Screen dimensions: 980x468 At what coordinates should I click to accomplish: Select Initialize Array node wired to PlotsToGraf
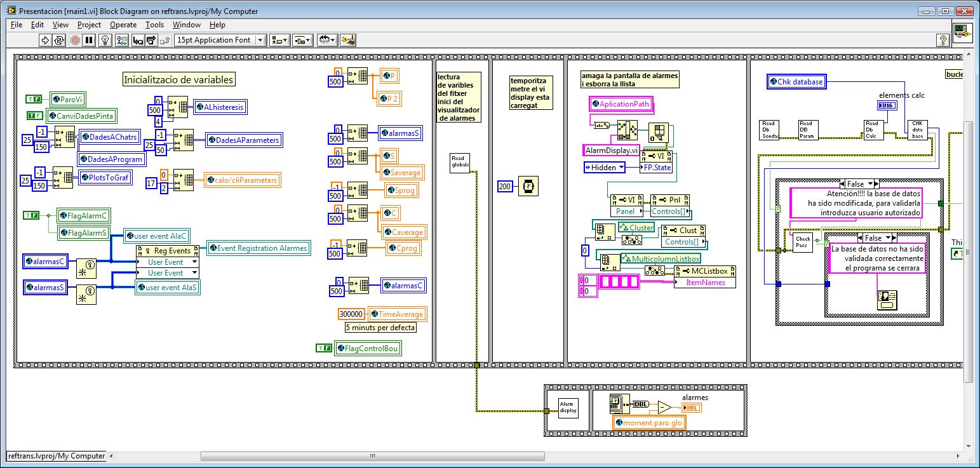click(x=63, y=177)
